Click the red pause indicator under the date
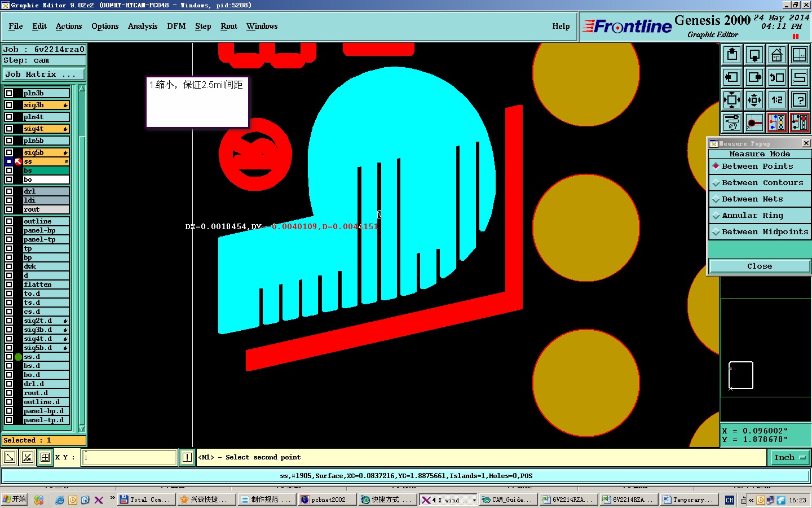The width and height of the screenshot is (812, 508). point(796,37)
